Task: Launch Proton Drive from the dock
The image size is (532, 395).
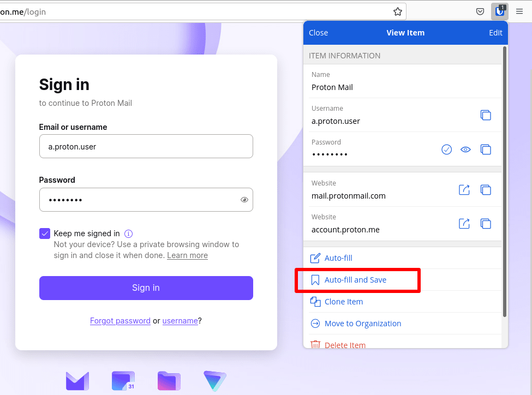Action: click(169, 381)
